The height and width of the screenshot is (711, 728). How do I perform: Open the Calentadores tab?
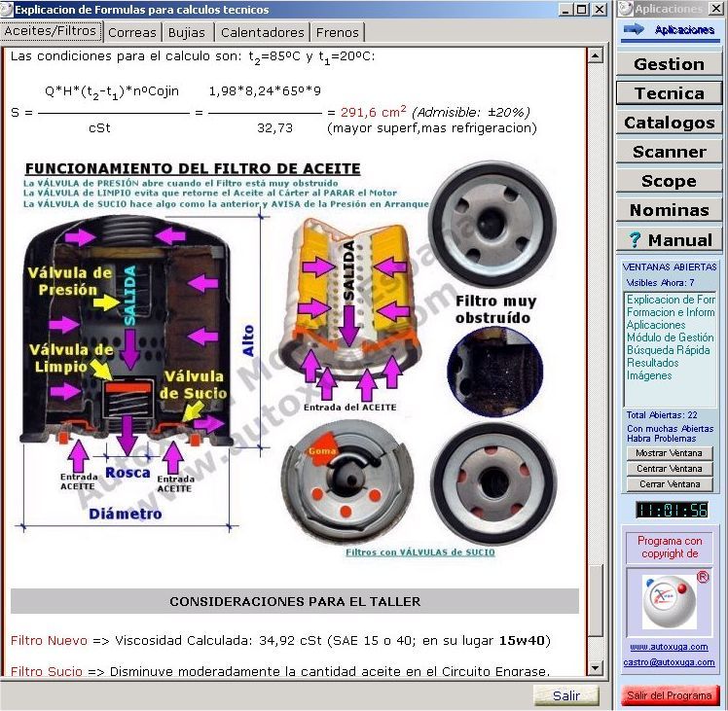pyautogui.click(x=263, y=32)
